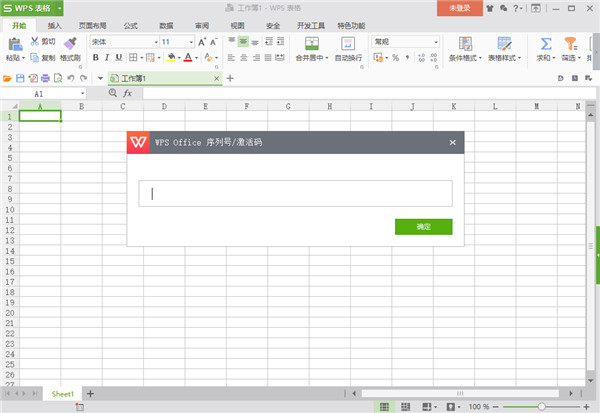
Task: Toggle bottom vertical alignment
Action: point(255,42)
